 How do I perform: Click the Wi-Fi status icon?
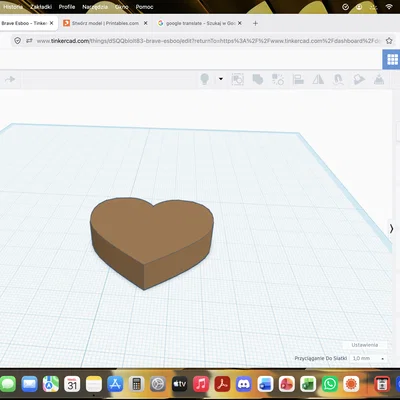point(389,7)
